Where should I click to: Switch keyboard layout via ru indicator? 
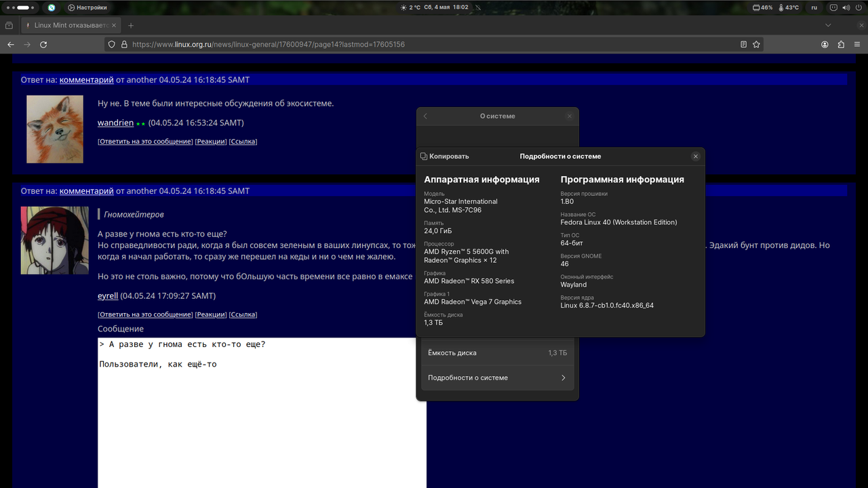click(814, 7)
